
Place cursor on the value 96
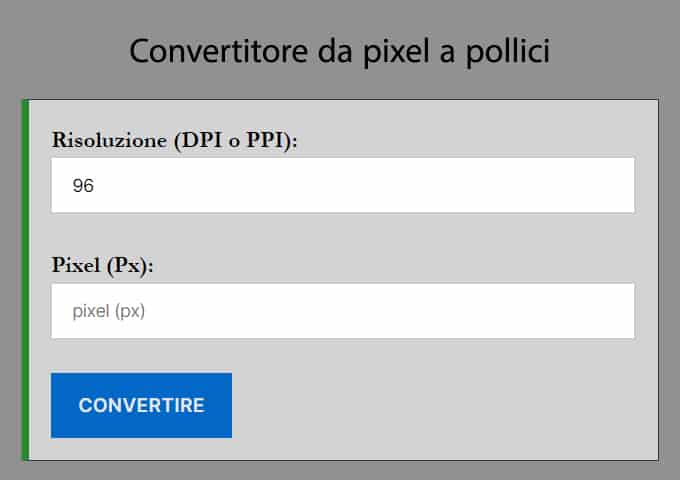pos(83,186)
